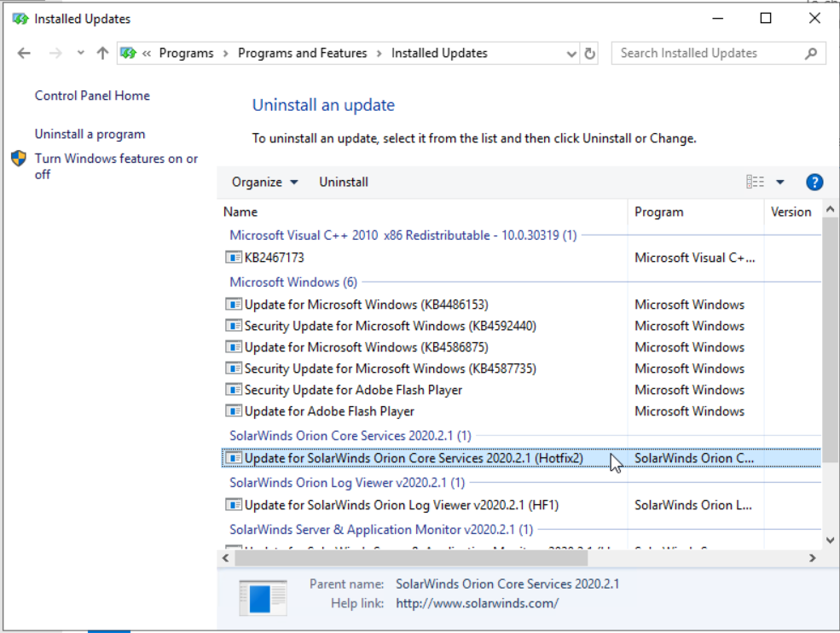Click the icon beside KB4586875 update
Image resolution: width=840 pixels, height=633 pixels.
point(233,347)
